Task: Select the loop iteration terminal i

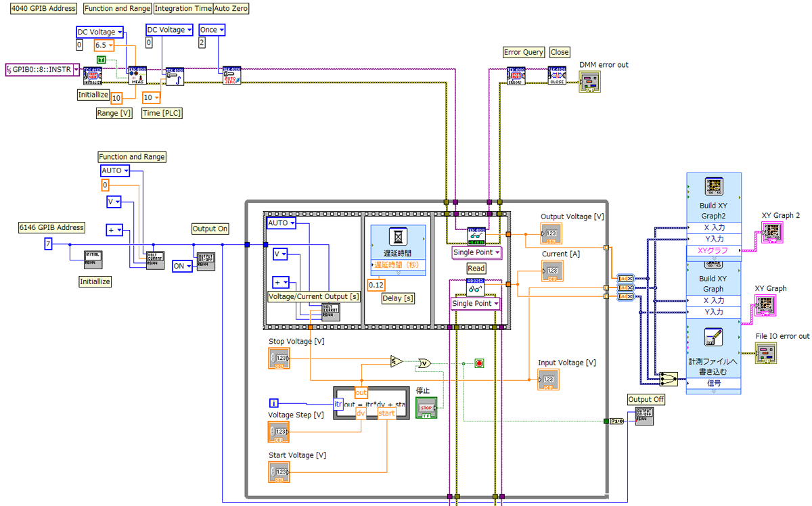Action: [x=274, y=404]
